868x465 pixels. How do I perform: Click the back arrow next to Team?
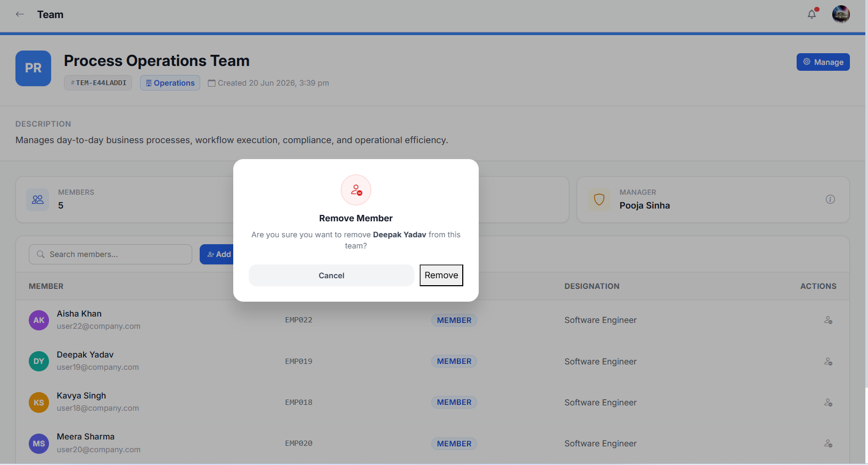[20, 14]
